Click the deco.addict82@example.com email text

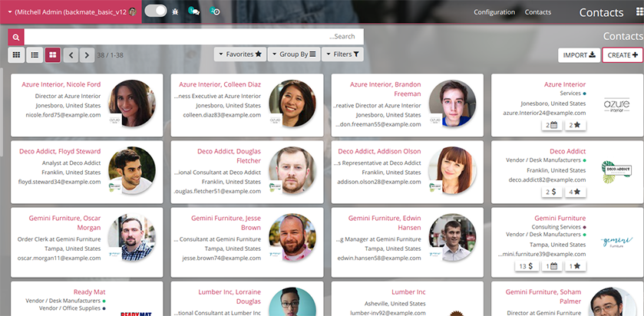(x=547, y=179)
